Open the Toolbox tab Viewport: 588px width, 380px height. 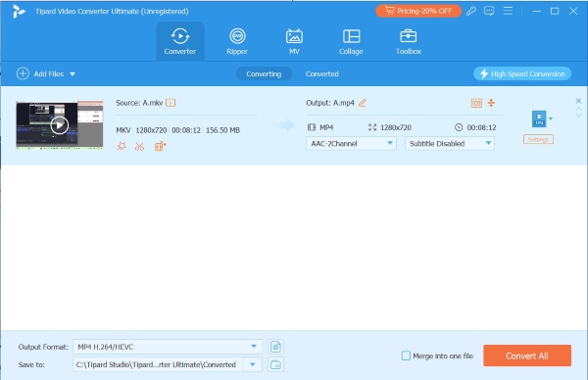click(409, 41)
